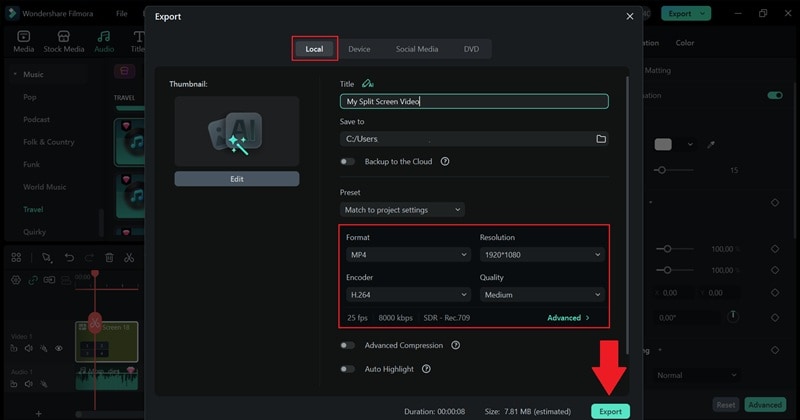Lock the Audio 1 track
The width and height of the screenshot is (800, 420).
[14, 384]
